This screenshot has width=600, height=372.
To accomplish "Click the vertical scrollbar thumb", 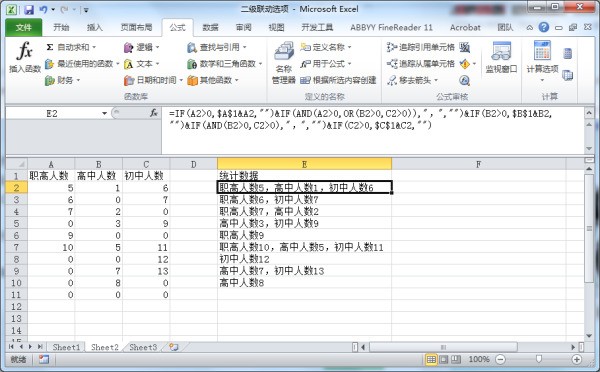I will tap(589, 228).
